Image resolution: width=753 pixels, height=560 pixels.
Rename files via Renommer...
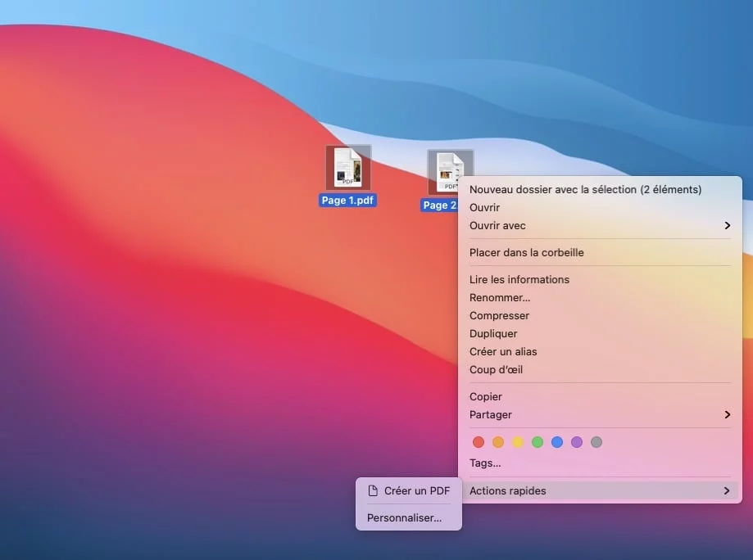pyautogui.click(x=501, y=297)
